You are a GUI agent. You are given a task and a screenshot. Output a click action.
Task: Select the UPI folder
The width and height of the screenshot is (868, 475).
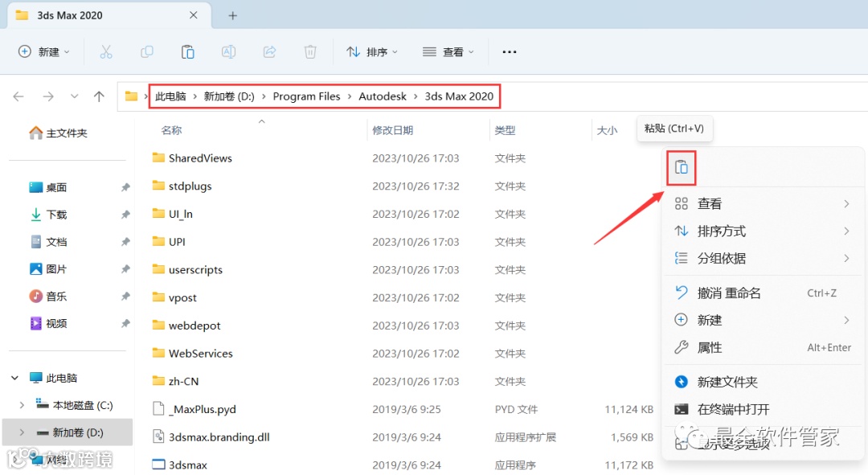click(169, 242)
